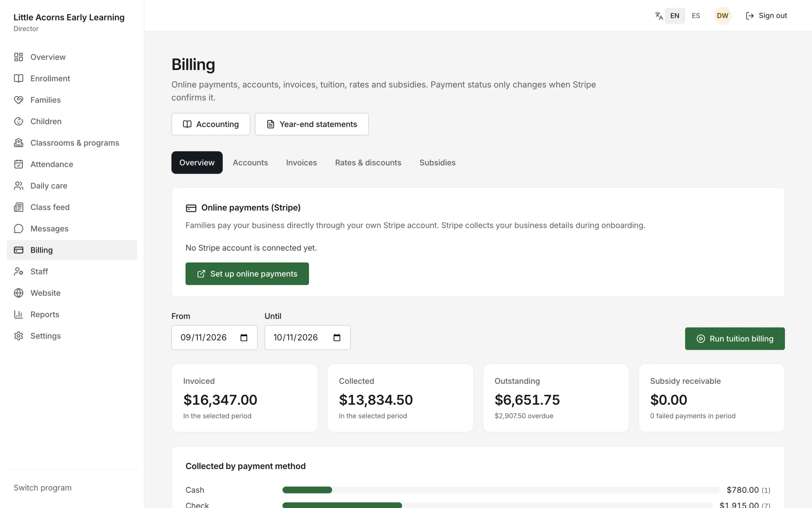The image size is (812, 508).
Task: Click Run tuition billing
Action: point(735,339)
